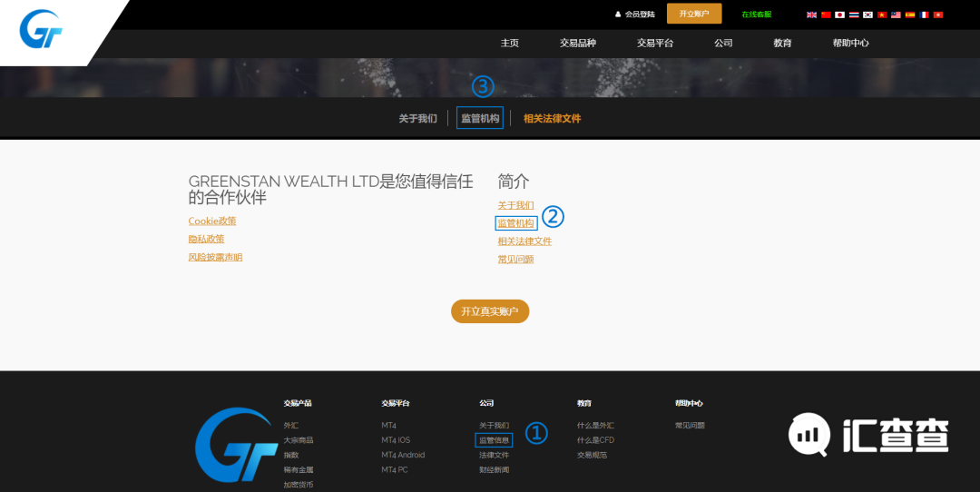Click the GT logo in the header

click(x=41, y=29)
